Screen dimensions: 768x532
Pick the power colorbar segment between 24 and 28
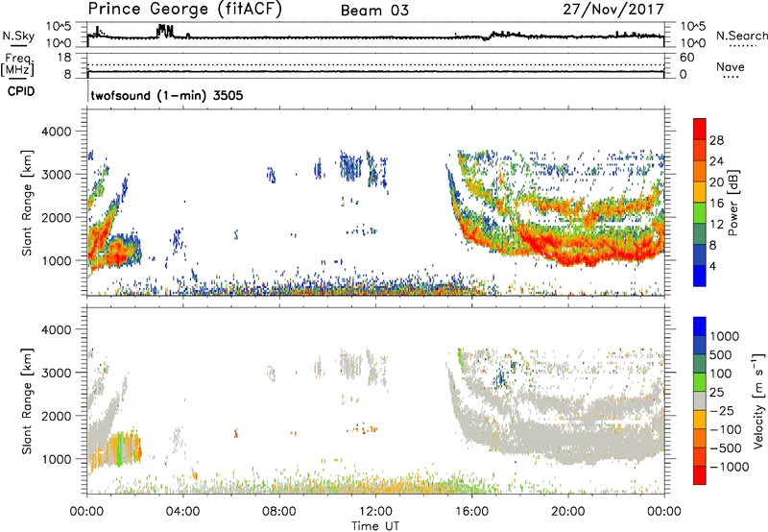pos(700,150)
